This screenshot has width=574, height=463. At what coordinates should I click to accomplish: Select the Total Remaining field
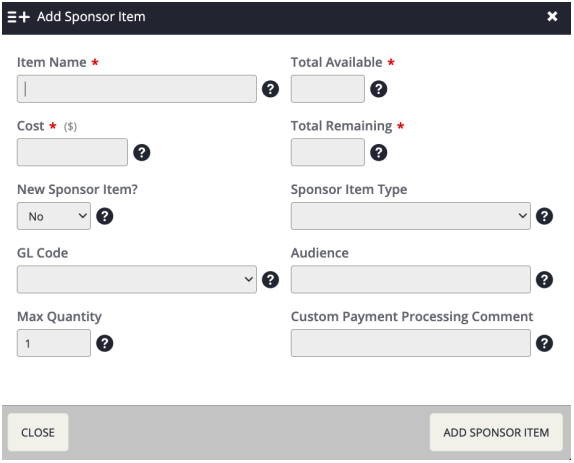point(328,152)
